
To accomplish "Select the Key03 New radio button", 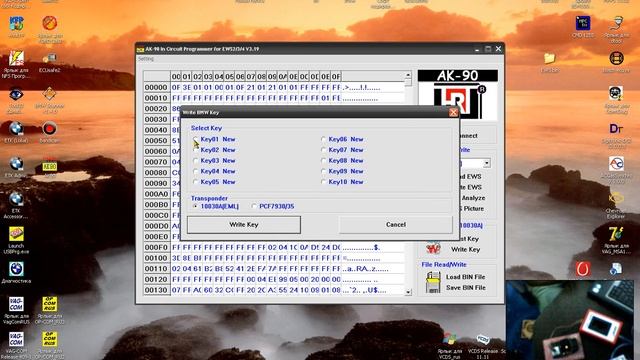I will [196, 161].
